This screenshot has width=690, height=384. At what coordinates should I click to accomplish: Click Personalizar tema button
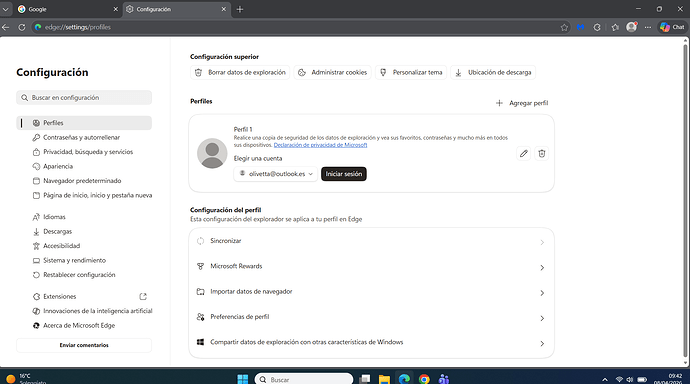tap(411, 73)
